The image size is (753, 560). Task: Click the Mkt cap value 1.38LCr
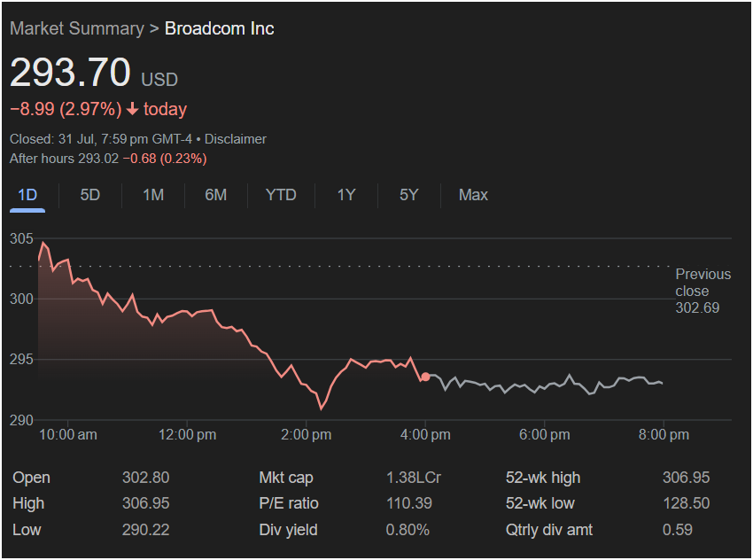414,478
